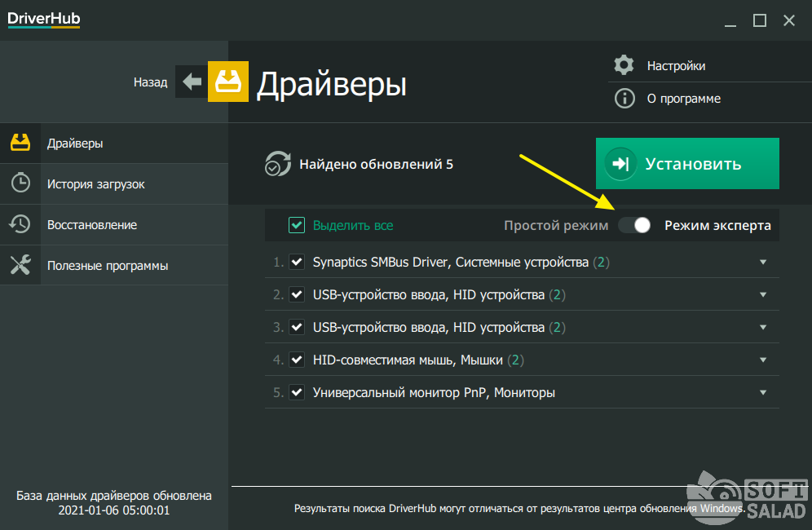Click the Драйверы page title
Screen dimensions: 812x530
pyautogui.click(x=332, y=84)
